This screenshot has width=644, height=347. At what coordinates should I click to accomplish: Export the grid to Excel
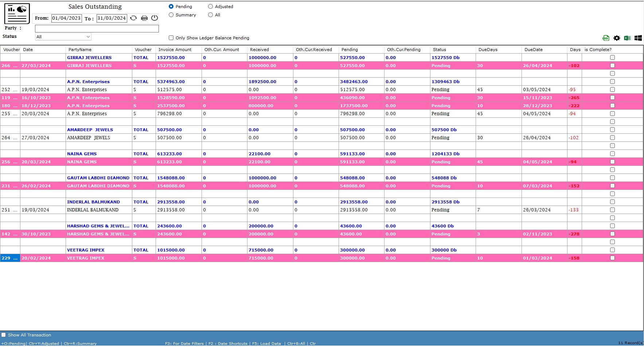pyautogui.click(x=627, y=38)
